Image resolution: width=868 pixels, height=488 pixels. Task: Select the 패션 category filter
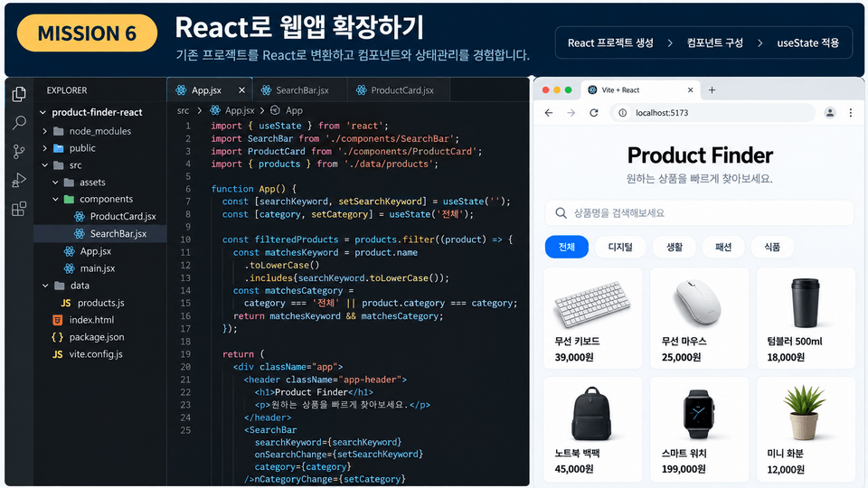pos(723,247)
